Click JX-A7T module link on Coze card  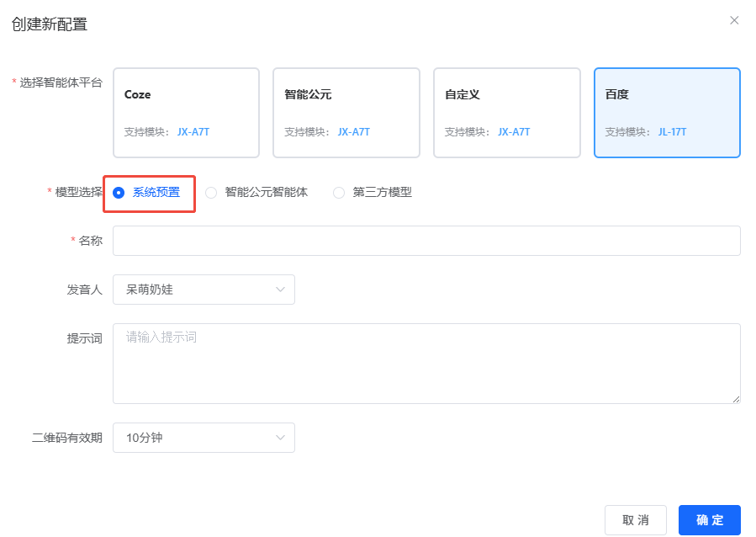pyautogui.click(x=193, y=131)
